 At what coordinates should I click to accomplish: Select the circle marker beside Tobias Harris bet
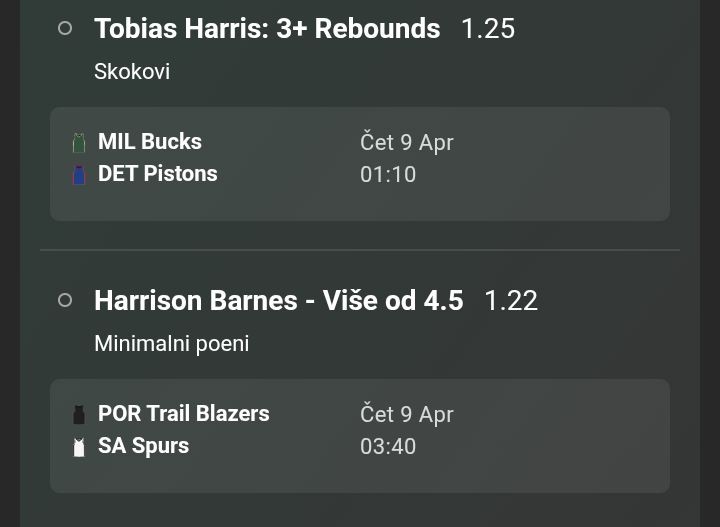pos(65,29)
